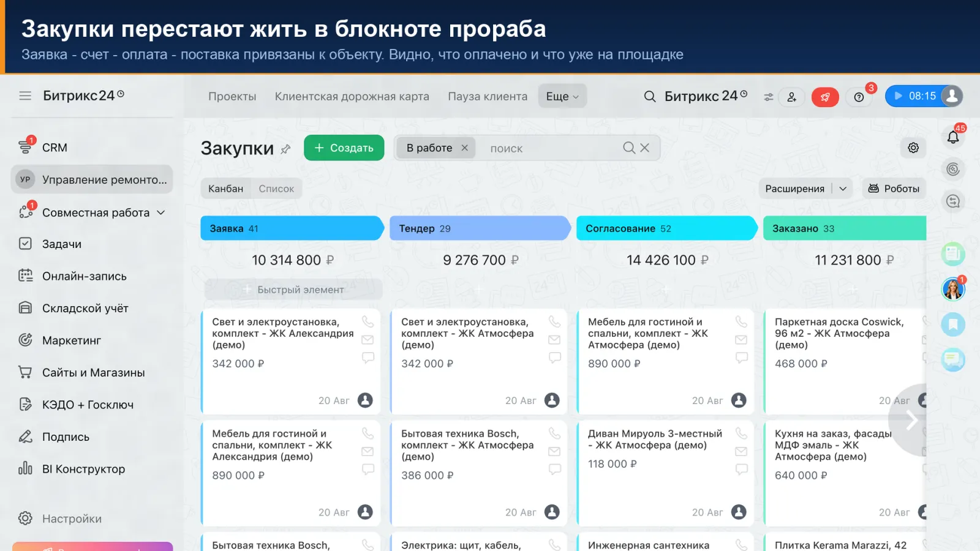Click the notification bell icon
The width and height of the screenshot is (980, 551).
coord(953,137)
